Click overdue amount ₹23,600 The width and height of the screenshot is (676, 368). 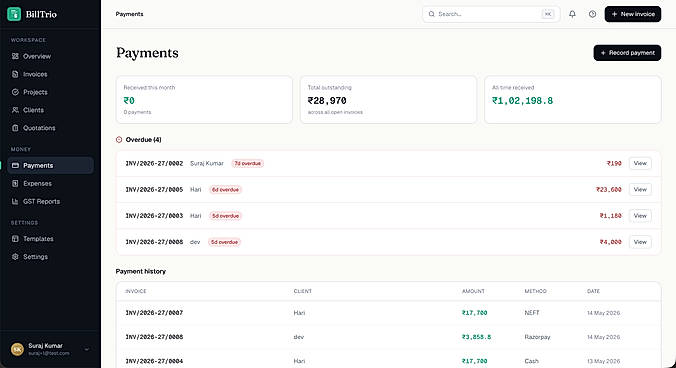(x=609, y=190)
